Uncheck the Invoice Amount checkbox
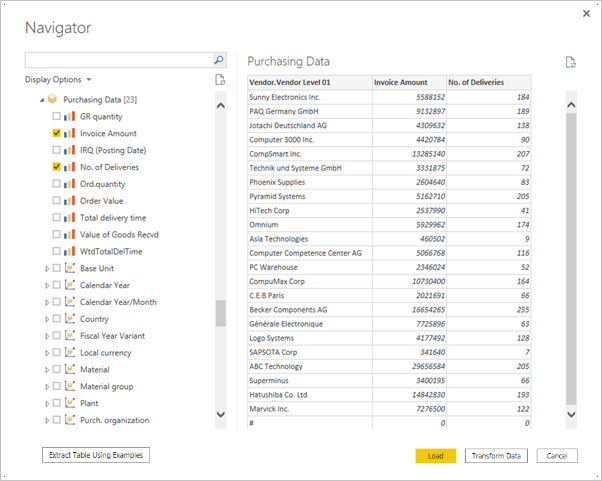602x481 pixels. (56, 133)
